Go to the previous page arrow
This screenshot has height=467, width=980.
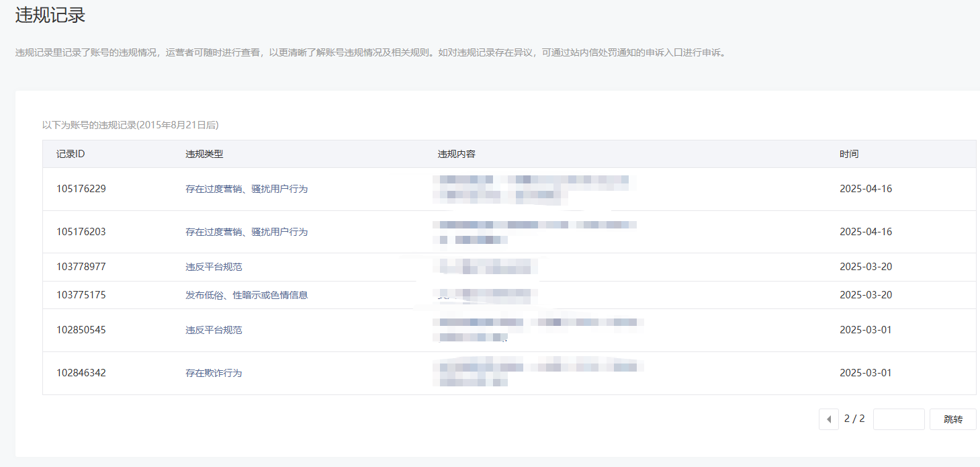click(x=828, y=419)
